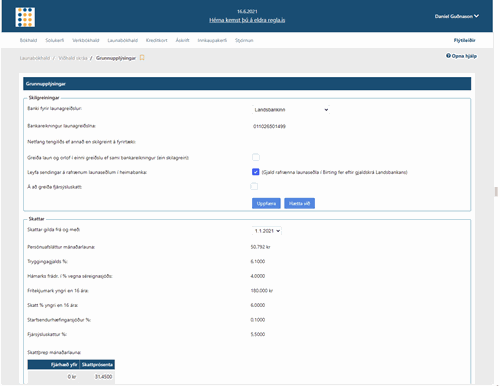
Task: Enable pay wages and holiday in one payment
Action: point(256,157)
